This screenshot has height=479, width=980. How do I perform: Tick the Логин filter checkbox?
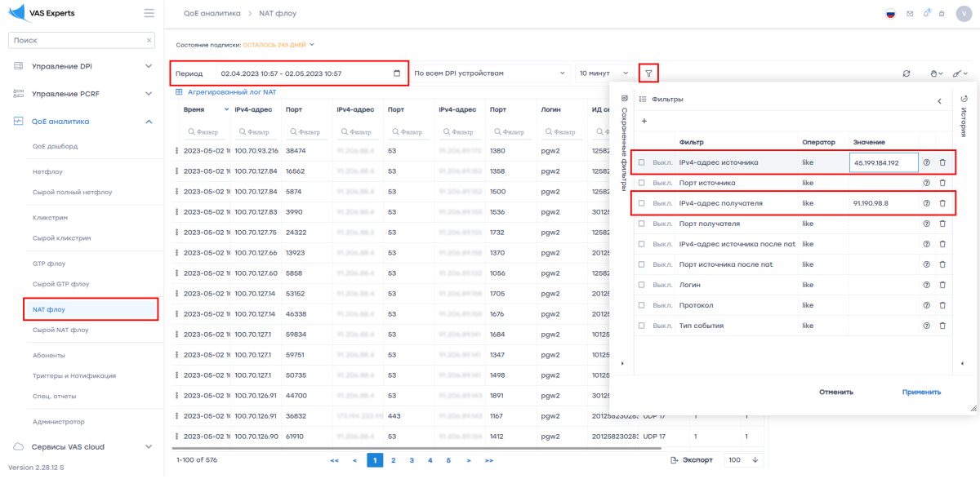pyautogui.click(x=642, y=285)
